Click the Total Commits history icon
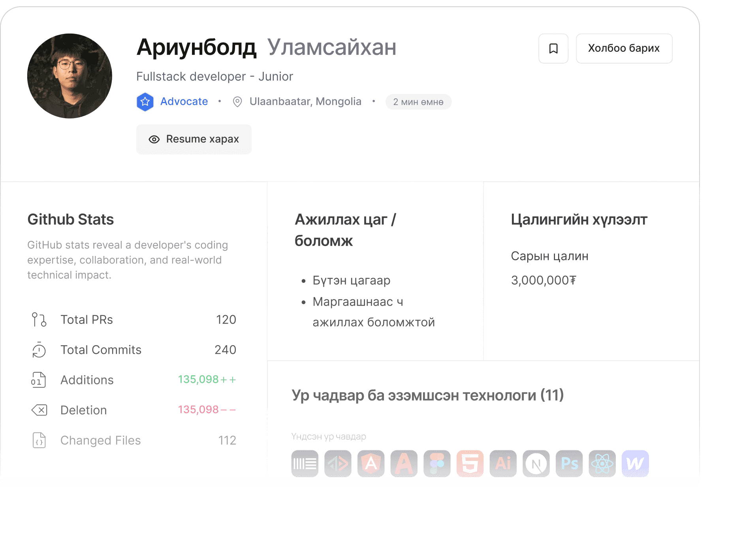756x534 pixels. click(39, 350)
